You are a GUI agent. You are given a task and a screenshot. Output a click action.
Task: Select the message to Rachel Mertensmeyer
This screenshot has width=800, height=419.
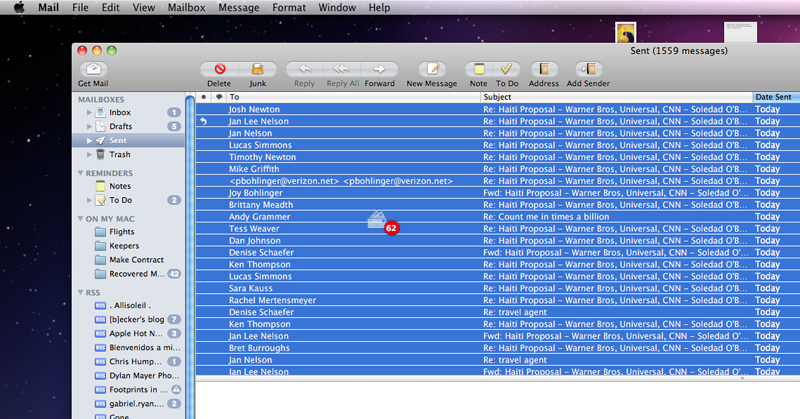coord(498,300)
